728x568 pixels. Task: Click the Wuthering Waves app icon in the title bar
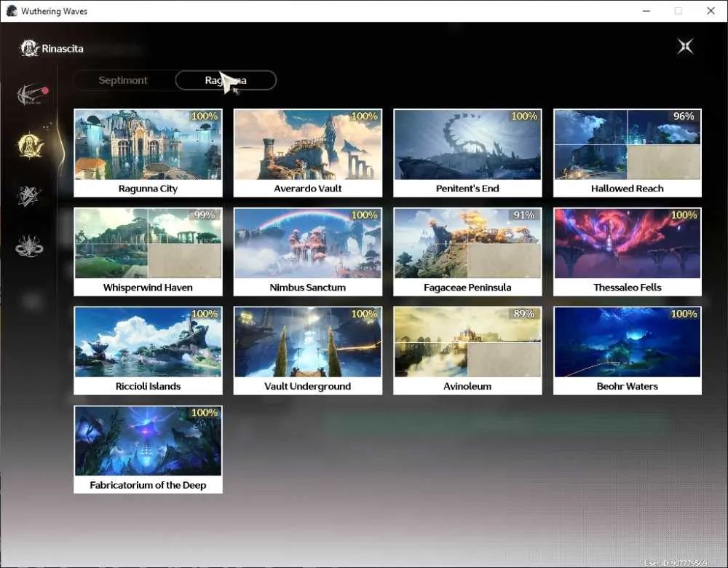point(12,11)
